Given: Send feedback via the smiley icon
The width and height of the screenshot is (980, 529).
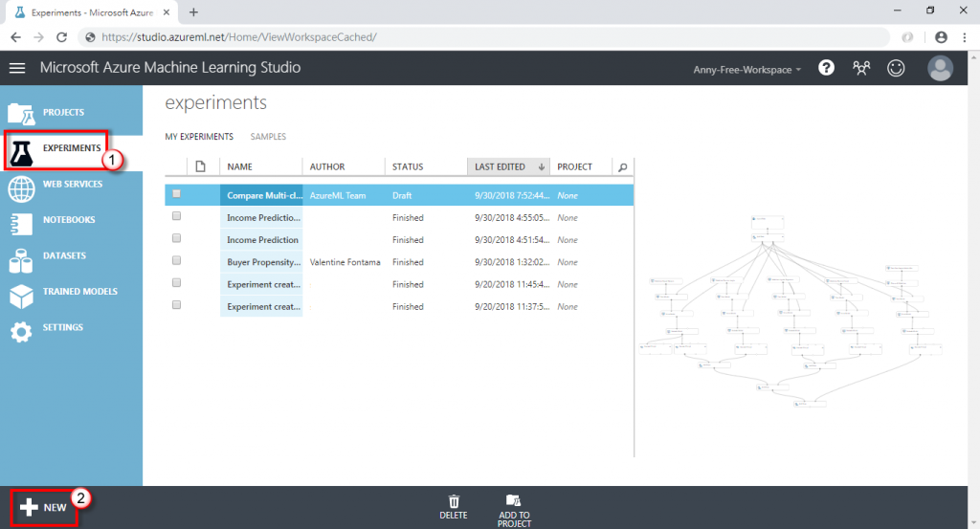Looking at the screenshot, I should 896,68.
